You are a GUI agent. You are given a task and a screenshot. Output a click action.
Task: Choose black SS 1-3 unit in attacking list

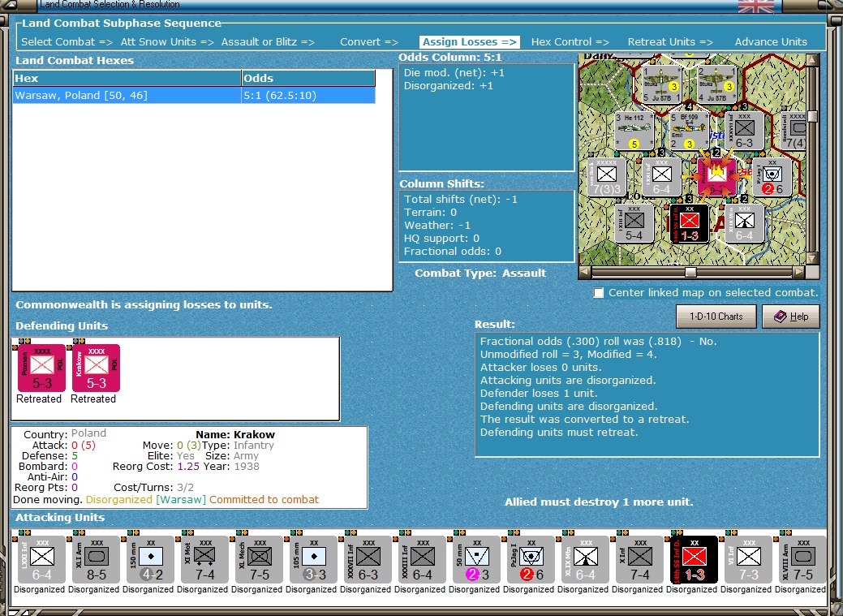[694, 559]
